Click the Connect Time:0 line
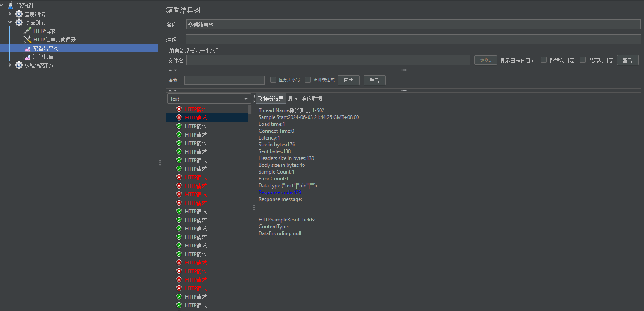 (x=276, y=131)
